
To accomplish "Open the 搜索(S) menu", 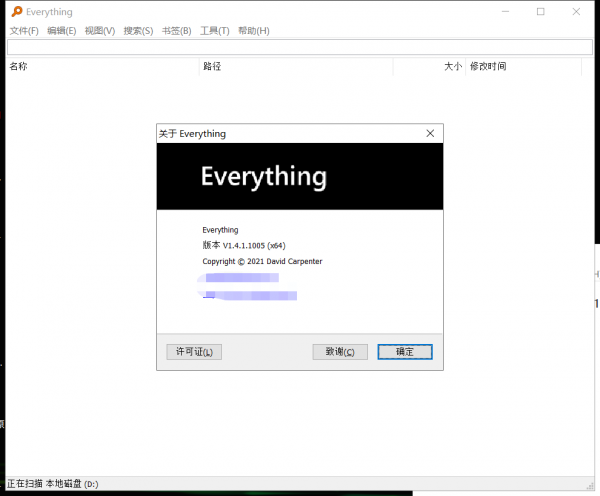I will coord(138,31).
